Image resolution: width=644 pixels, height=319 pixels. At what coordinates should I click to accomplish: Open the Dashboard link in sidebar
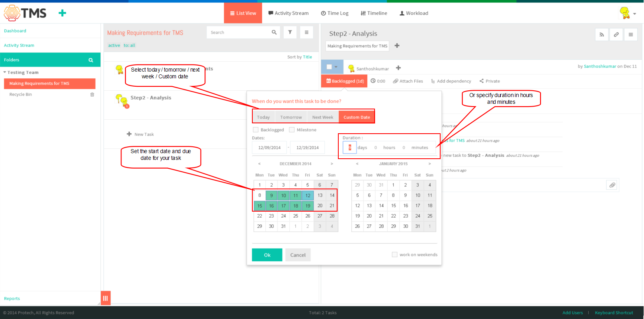(x=15, y=31)
